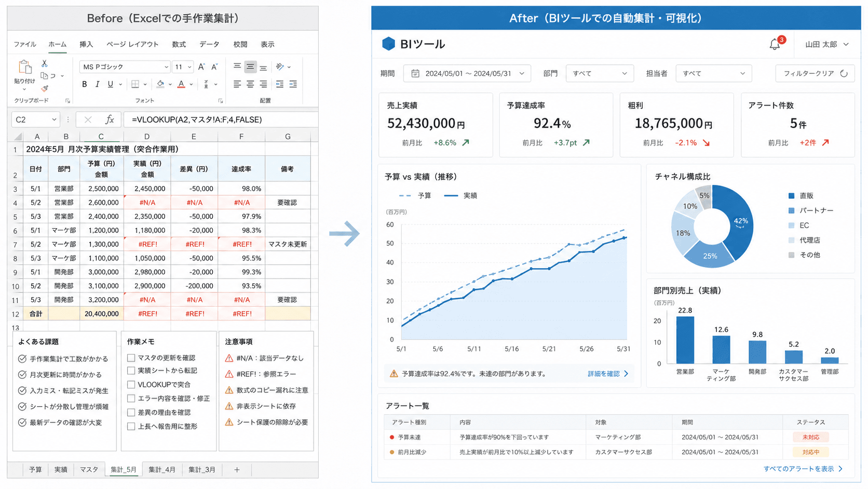Click the Increase Font Size icon

coord(201,67)
